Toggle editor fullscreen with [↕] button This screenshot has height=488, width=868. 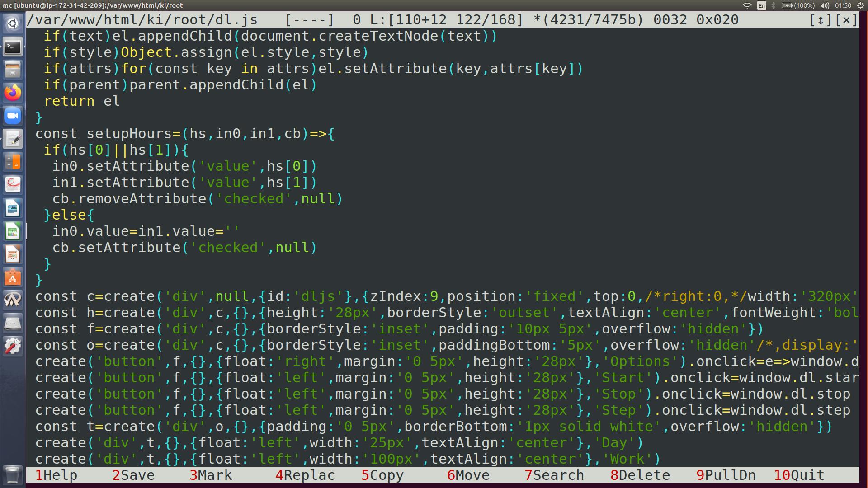coord(821,20)
